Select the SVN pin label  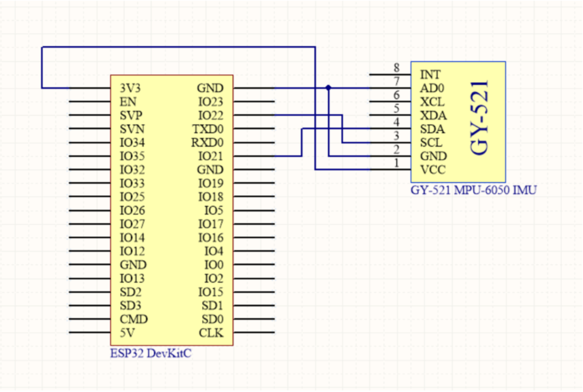pyautogui.click(x=132, y=129)
